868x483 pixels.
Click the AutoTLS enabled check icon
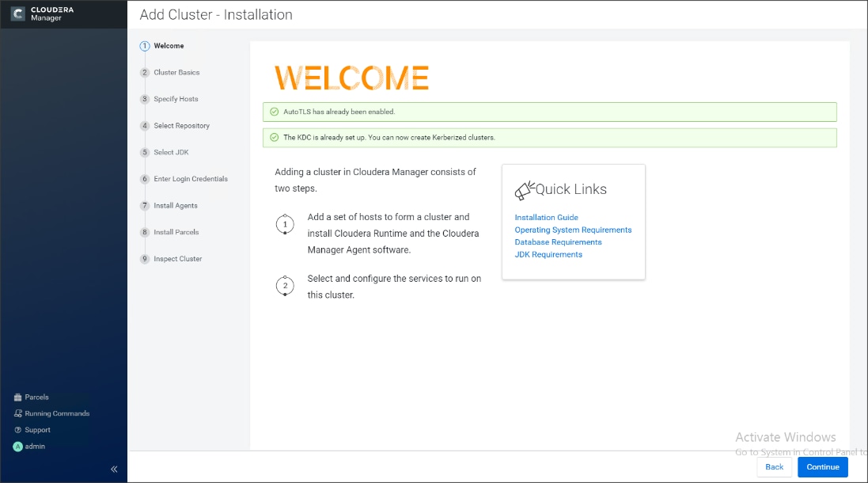tap(274, 112)
